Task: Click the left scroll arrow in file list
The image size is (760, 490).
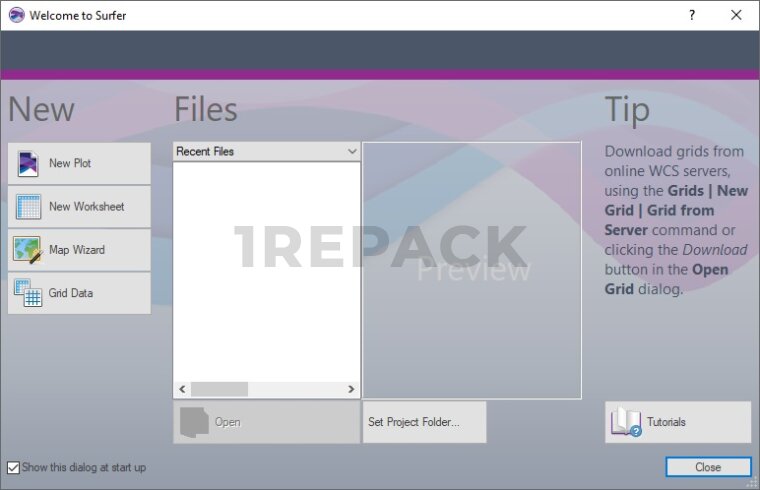Action: pos(182,389)
